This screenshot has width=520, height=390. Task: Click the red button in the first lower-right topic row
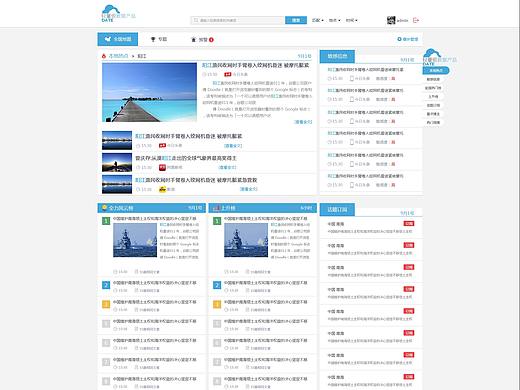pyautogui.click(x=409, y=224)
